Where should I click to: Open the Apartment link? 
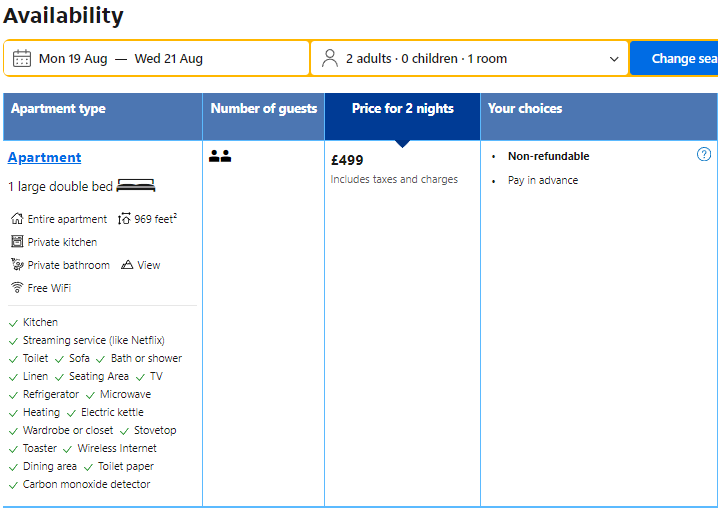pos(45,157)
